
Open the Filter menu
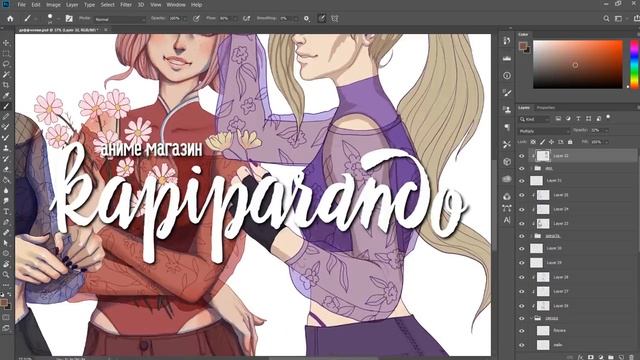pos(126,5)
